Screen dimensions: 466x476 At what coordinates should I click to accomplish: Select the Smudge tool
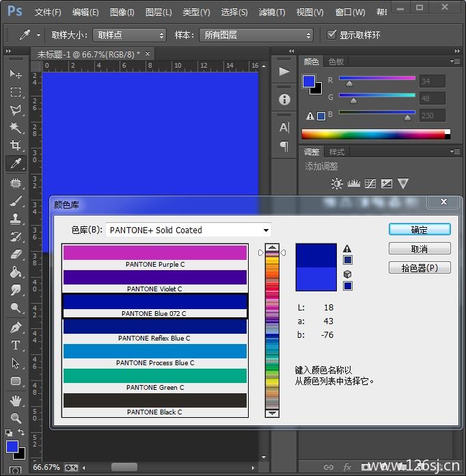(x=16, y=290)
